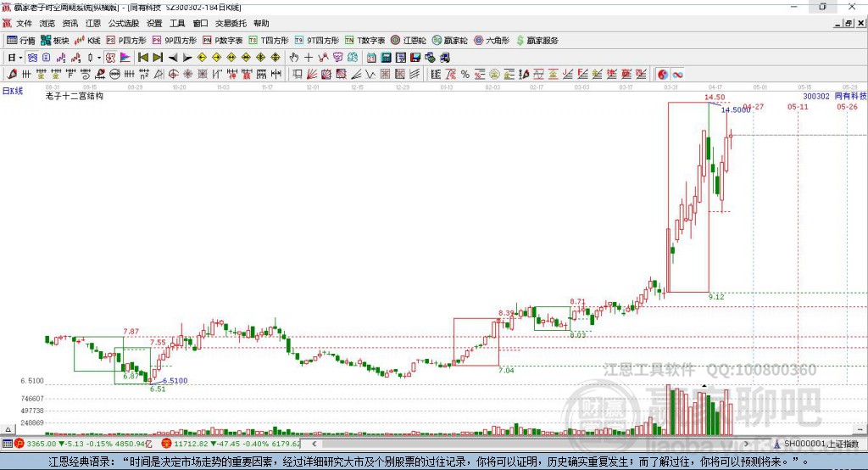
Task: Expand volume panel with up arrow
Action: click(x=8, y=429)
